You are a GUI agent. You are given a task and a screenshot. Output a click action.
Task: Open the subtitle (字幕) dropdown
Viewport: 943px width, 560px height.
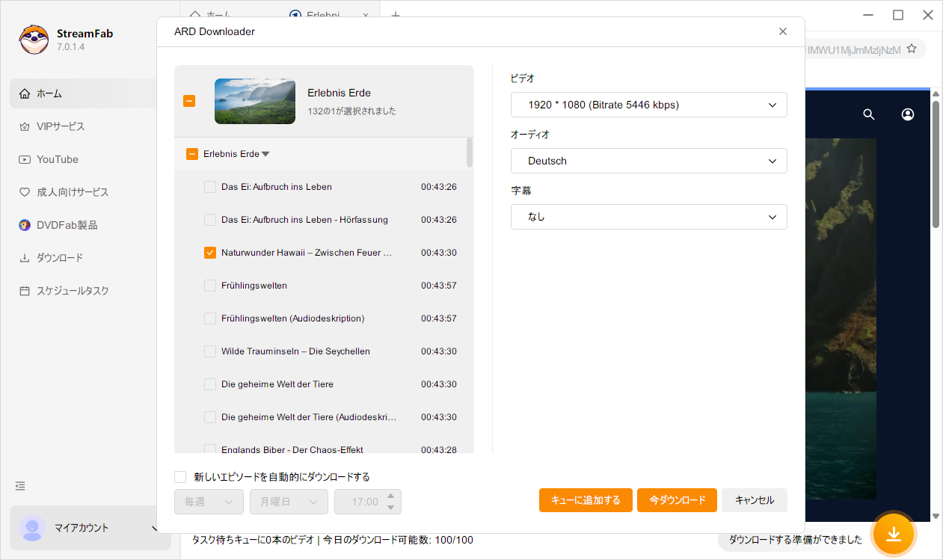click(x=648, y=217)
